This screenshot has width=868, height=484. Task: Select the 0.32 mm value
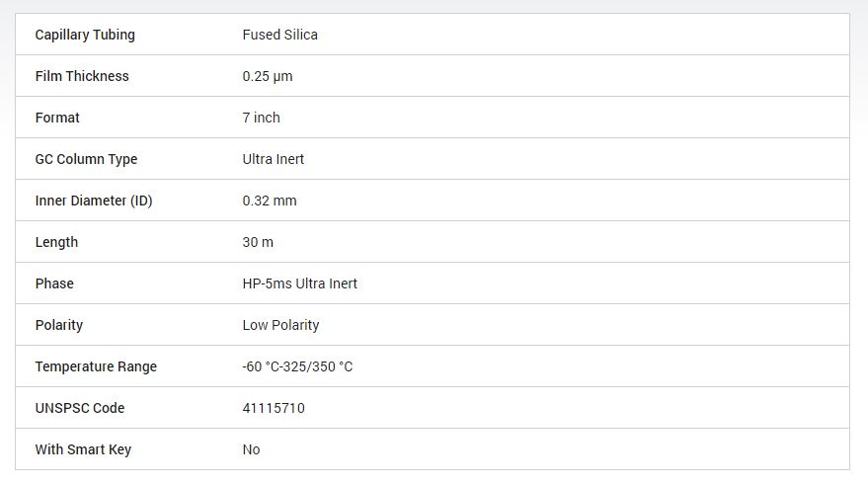(270, 201)
